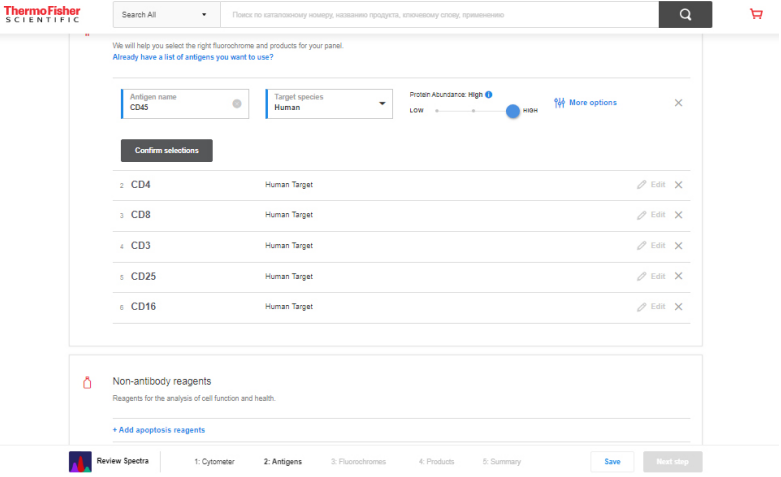Click the Save button
Image resolution: width=781 pixels, height=477 pixels.
(x=612, y=462)
